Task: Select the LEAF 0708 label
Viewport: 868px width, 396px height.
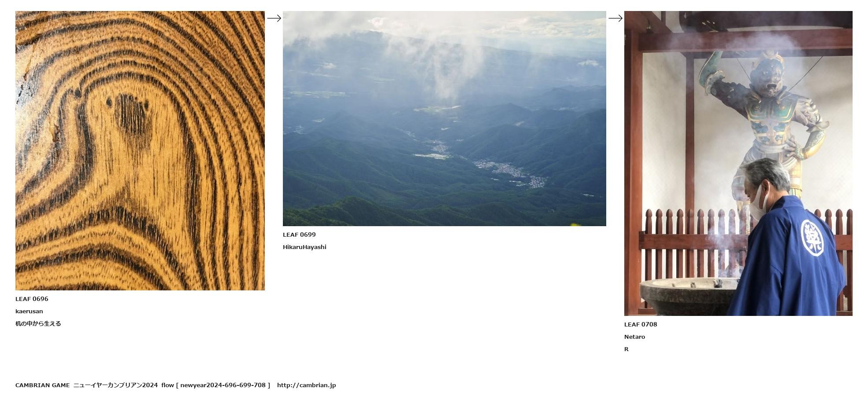Action: pyautogui.click(x=641, y=324)
